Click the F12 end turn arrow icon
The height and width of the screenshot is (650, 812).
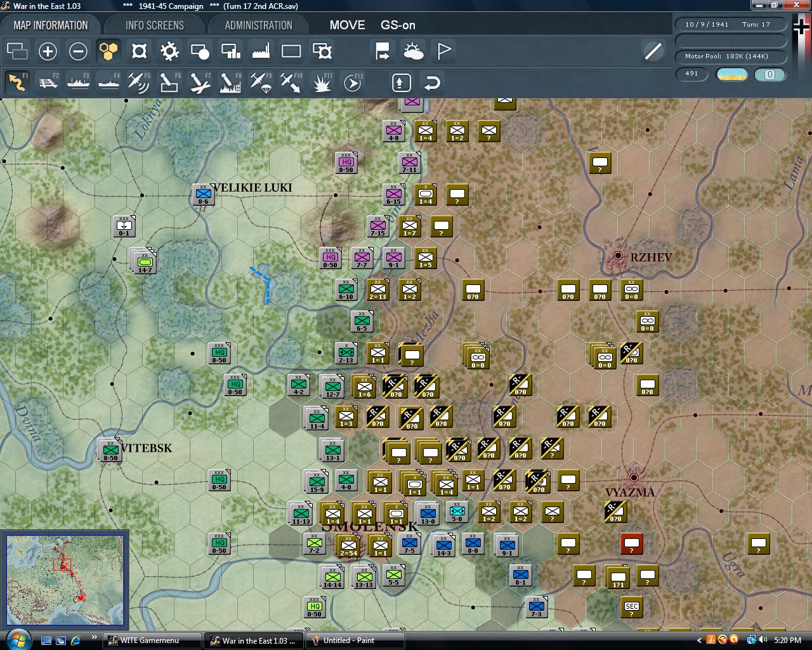point(352,83)
